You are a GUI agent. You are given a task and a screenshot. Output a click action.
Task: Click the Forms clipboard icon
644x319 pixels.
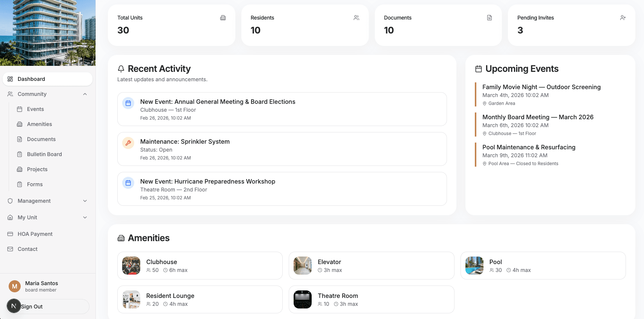point(20,184)
